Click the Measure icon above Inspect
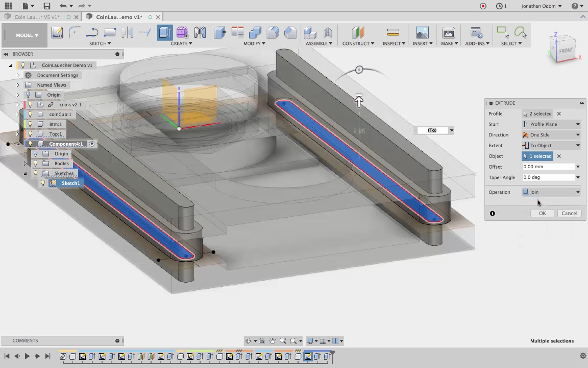This screenshot has width=588, height=368. coord(393,33)
